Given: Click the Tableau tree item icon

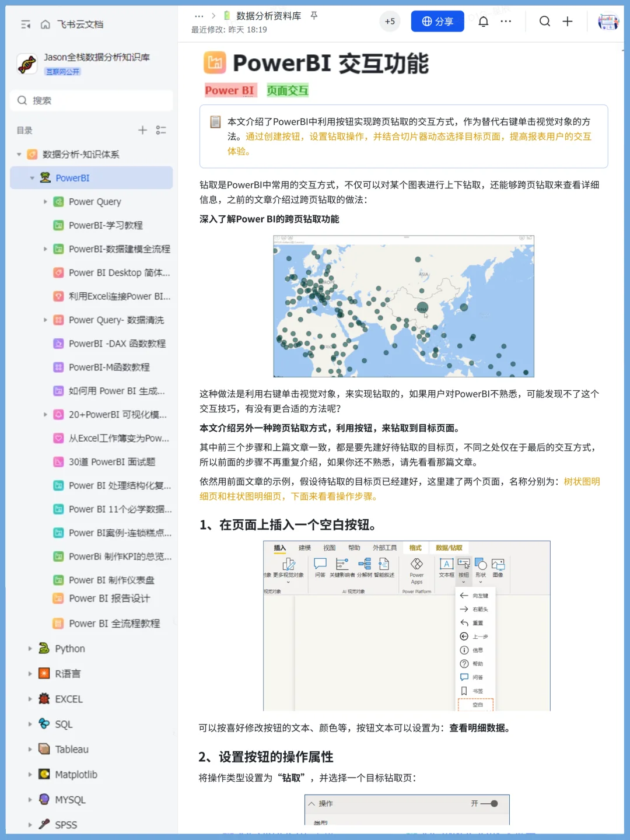Looking at the screenshot, I should [x=44, y=748].
